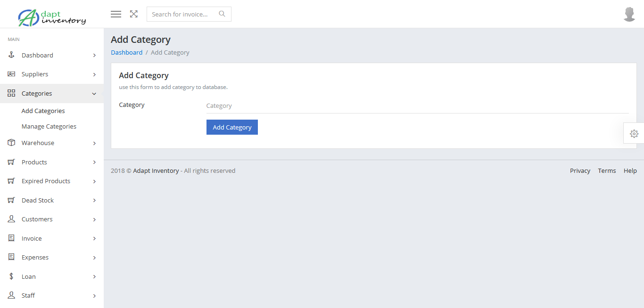This screenshot has width=644, height=308.
Task: Open the Dashboard breadcrumb link
Action: (x=126, y=52)
